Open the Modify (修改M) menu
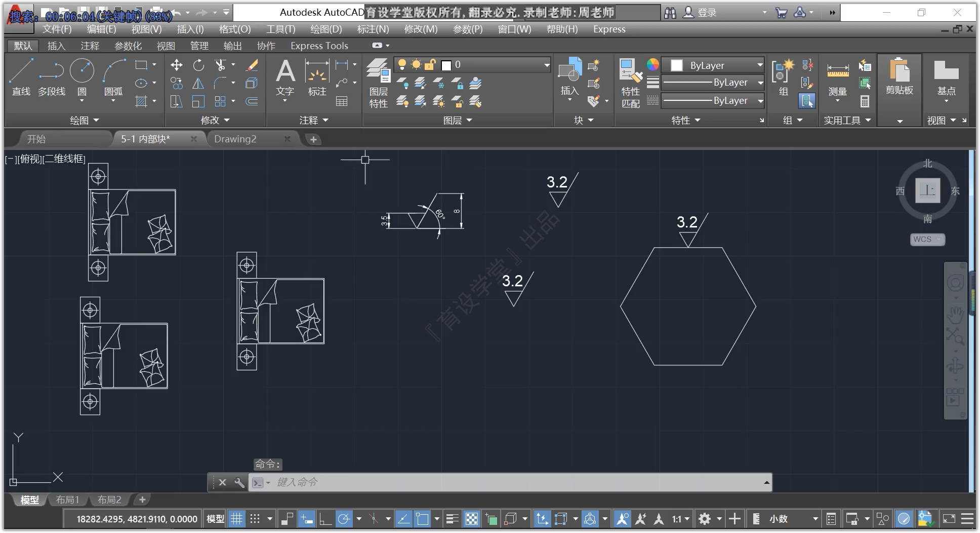 pos(421,29)
